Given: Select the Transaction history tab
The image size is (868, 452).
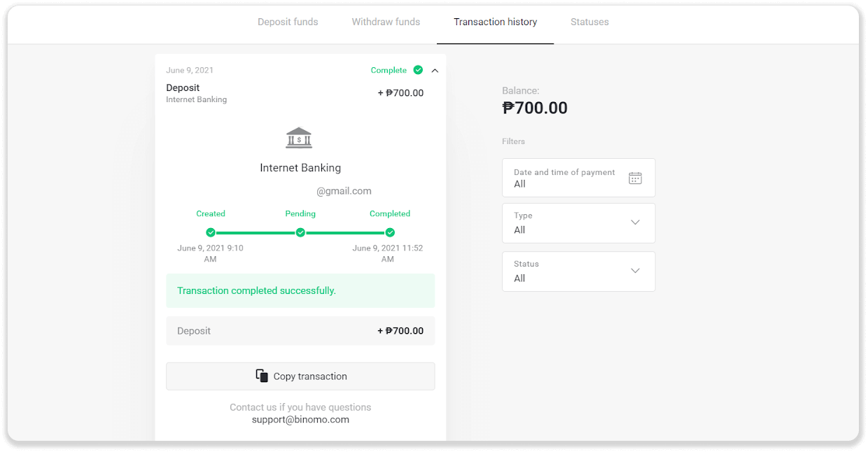Looking at the screenshot, I should coord(495,22).
